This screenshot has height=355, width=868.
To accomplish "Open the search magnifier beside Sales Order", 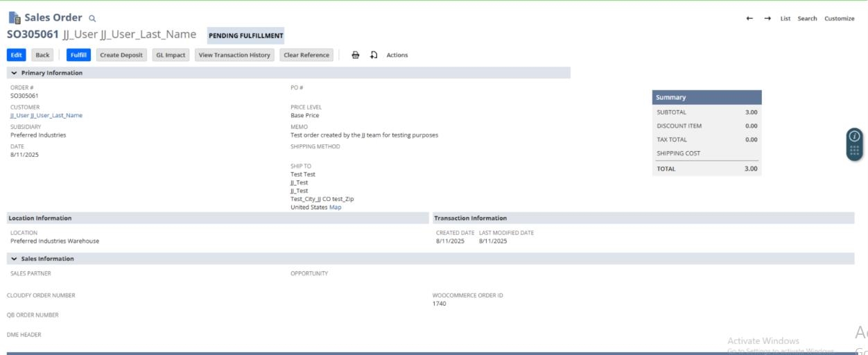I will [x=93, y=18].
